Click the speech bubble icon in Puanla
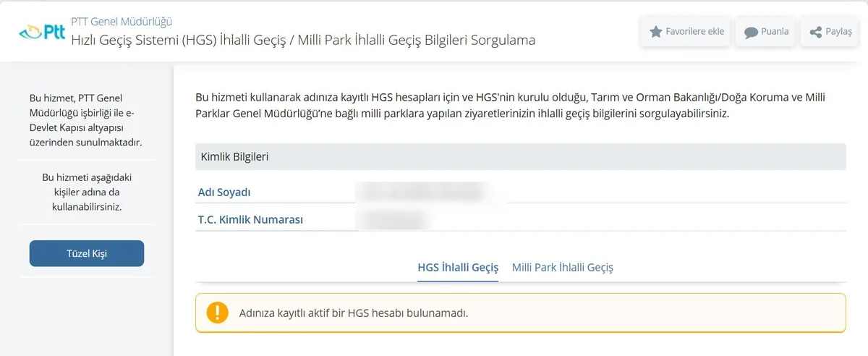Screen dimensions: 868x356 pos(751,33)
